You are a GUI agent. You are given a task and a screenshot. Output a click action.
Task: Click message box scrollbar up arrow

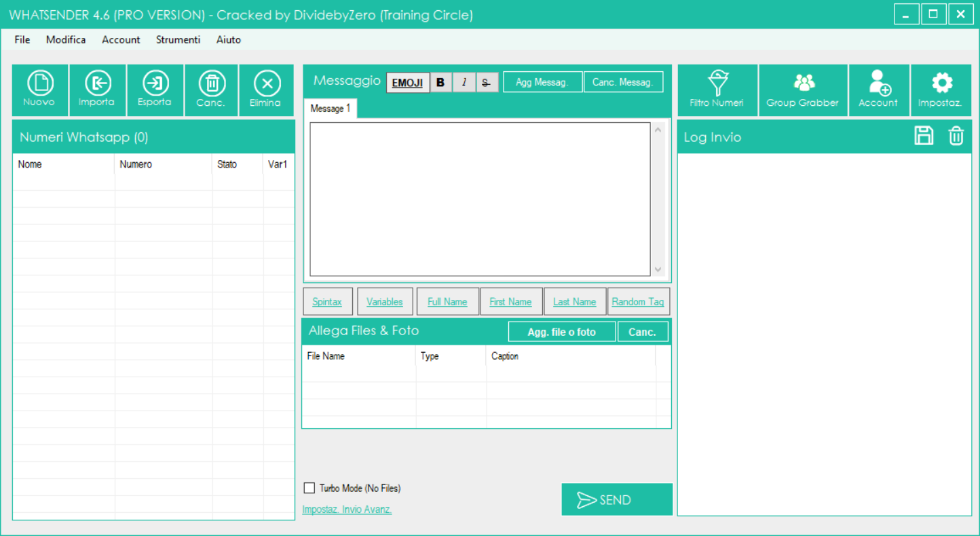pos(658,130)
